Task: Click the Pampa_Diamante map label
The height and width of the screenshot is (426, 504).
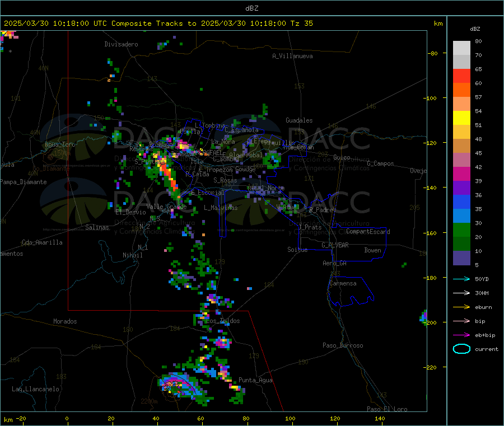Action: click(x=24, y=182)
